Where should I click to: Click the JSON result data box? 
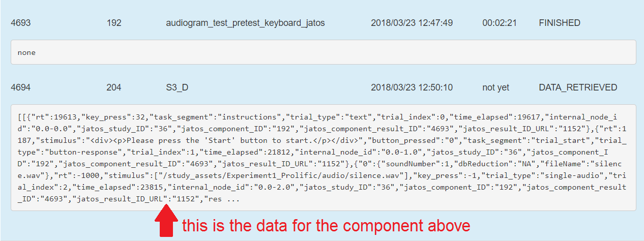pos(323,157)
